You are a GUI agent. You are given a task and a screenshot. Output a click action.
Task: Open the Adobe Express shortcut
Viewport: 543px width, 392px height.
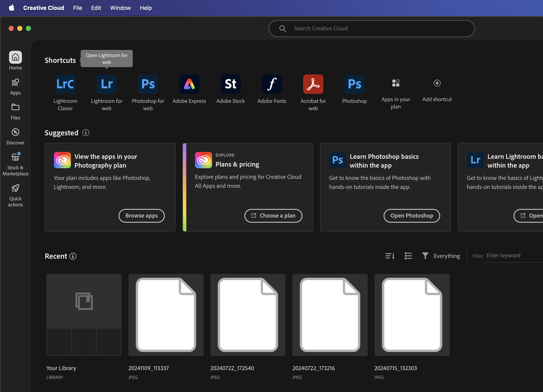[x=189, y=84]
